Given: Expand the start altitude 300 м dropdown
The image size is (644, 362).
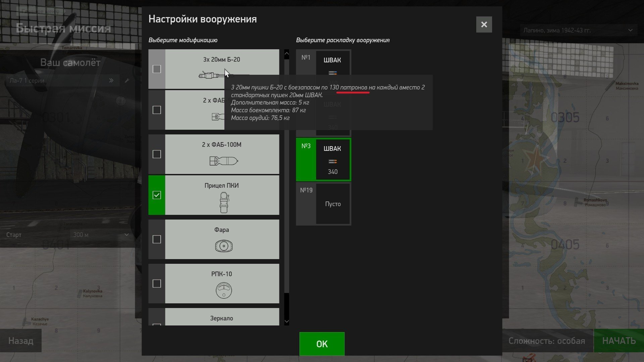Looking at the screenshot, I should [101, 235].
